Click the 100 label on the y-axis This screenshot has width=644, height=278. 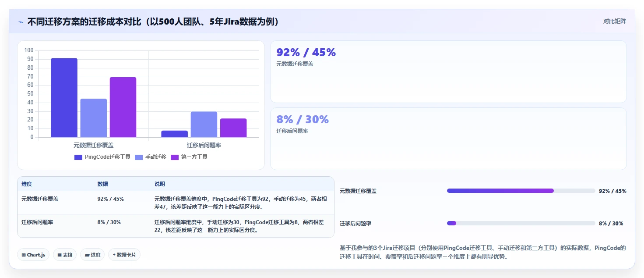click(29, 50)
